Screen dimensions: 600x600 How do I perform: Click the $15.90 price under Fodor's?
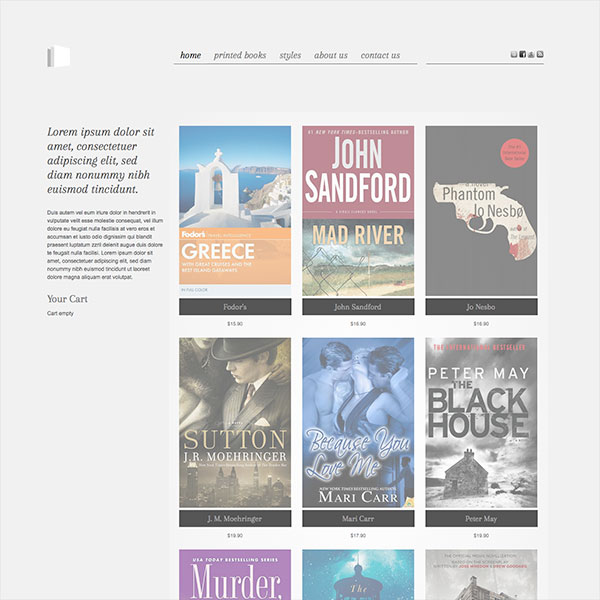pos(235,324)
